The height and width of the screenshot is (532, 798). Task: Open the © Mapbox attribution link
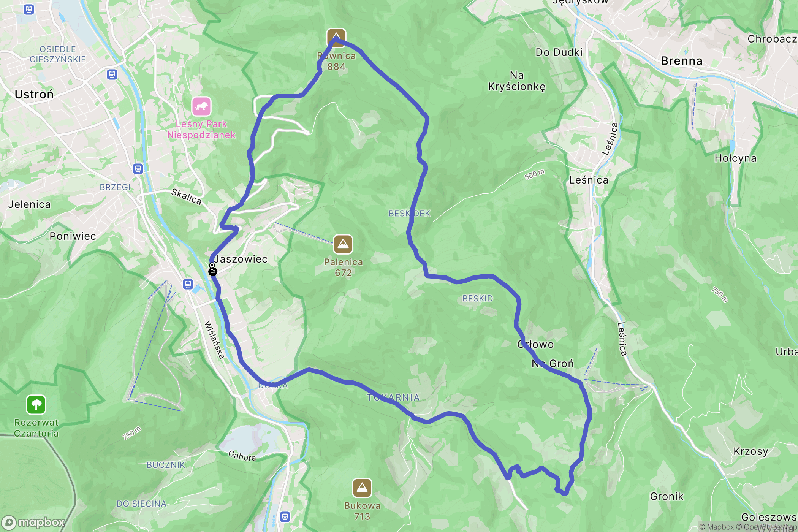coord(716,527)
